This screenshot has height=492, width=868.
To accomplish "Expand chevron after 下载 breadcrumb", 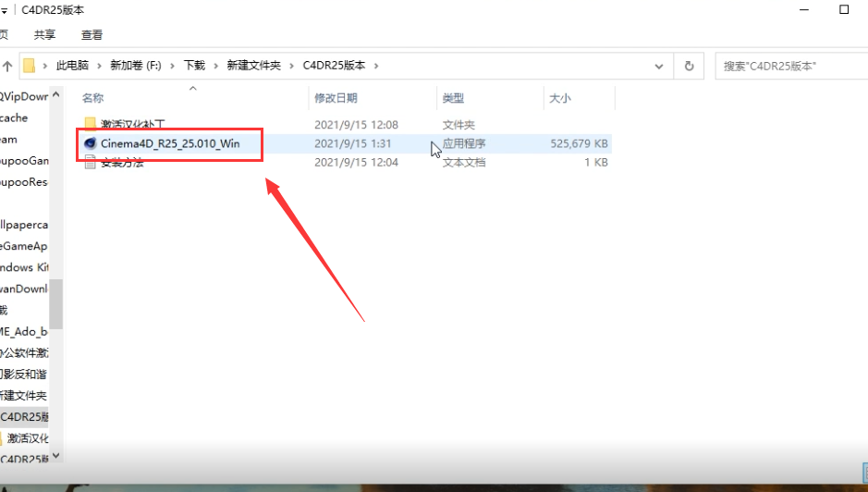I will coord(216,66).
